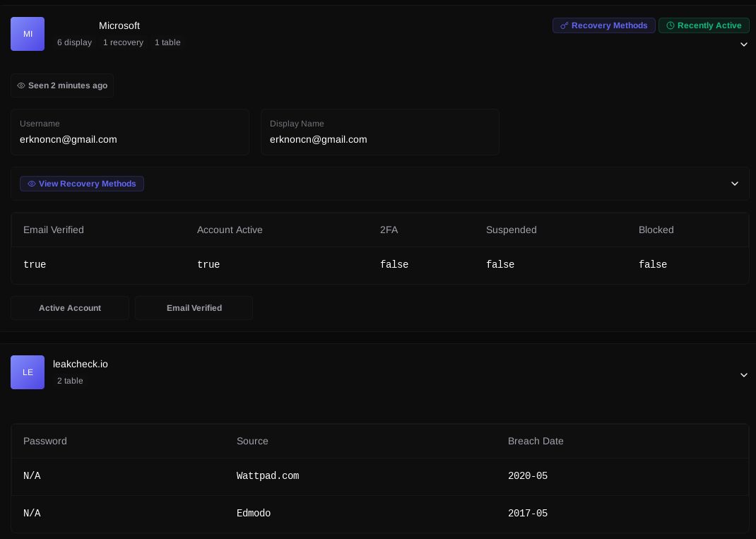
Task: Click the Display Name field value
Action: pos(318,139)
